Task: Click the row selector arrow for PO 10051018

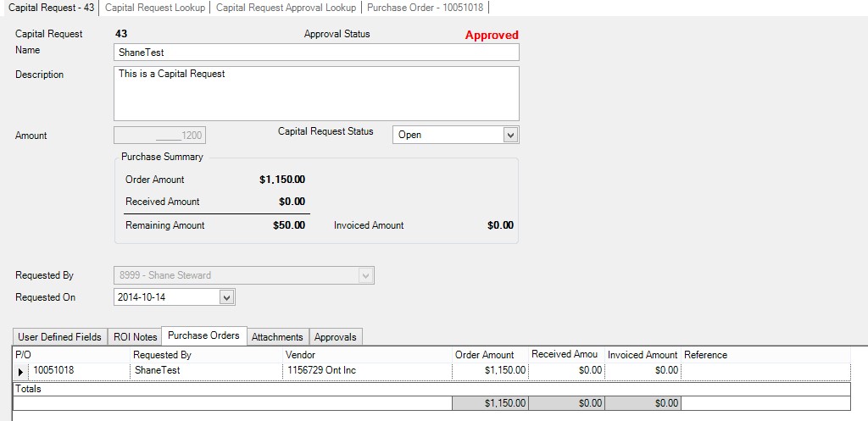Action: 21,371
